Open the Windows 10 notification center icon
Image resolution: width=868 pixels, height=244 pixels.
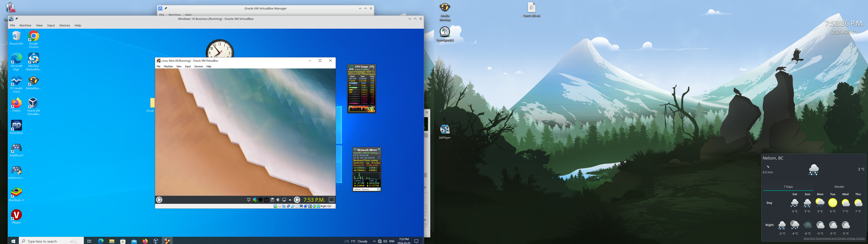click(416, 241)
